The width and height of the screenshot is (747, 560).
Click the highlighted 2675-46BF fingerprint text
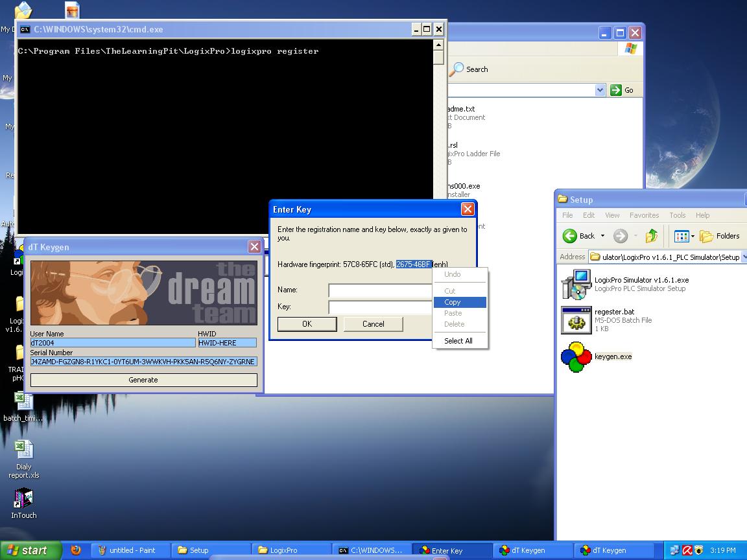414,264
